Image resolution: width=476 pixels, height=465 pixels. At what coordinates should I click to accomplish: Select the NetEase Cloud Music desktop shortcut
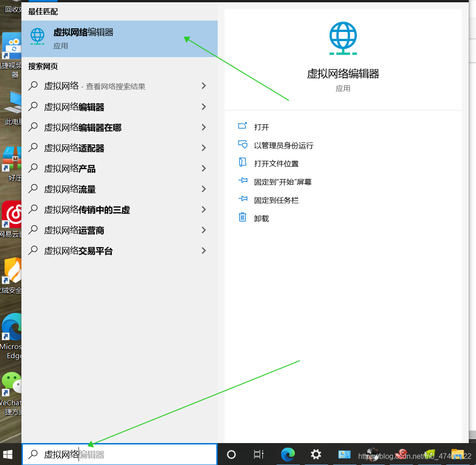11,219
